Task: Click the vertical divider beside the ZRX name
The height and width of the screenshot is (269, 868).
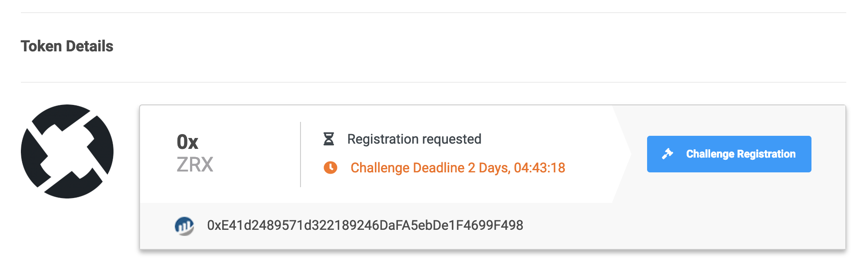Action: click(300, 155)
